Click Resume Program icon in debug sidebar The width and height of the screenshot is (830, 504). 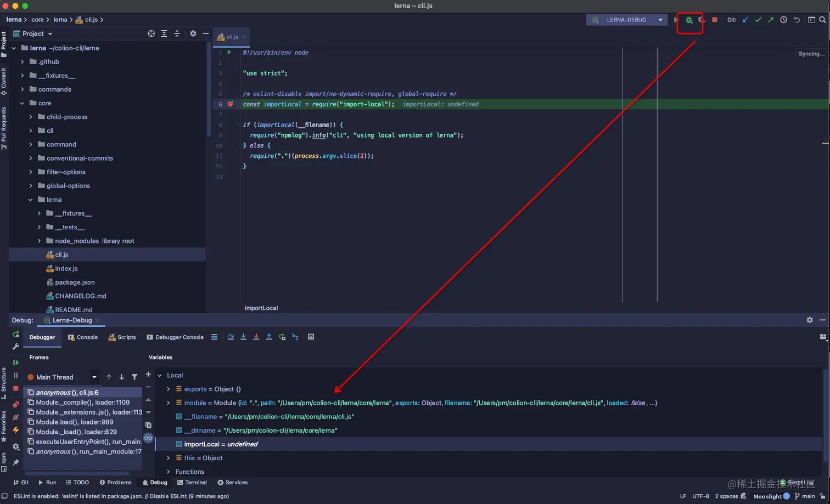click(x=16, y=363)
